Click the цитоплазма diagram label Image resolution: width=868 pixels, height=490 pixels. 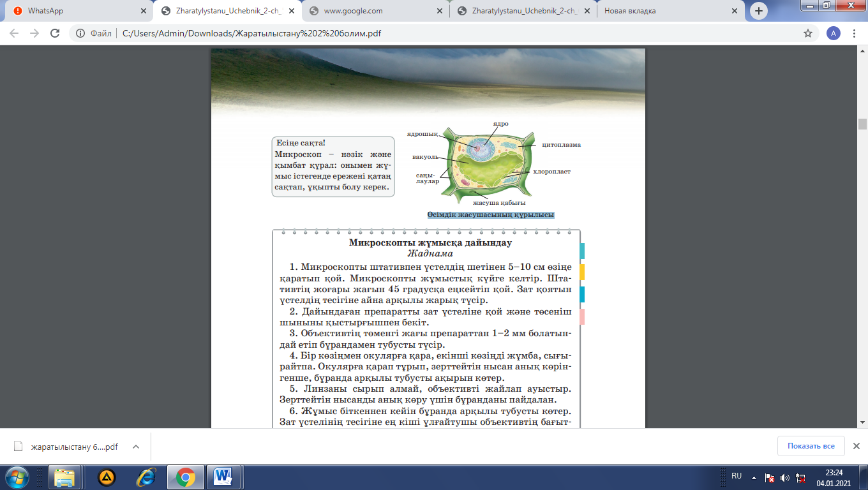pyautogui.click(x=562, y=145)
